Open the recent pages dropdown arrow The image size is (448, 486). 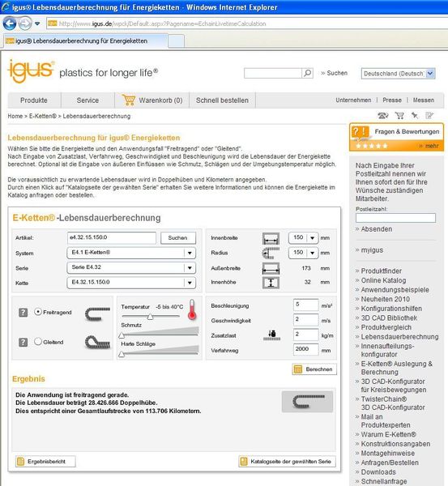(x=37, y=23)
